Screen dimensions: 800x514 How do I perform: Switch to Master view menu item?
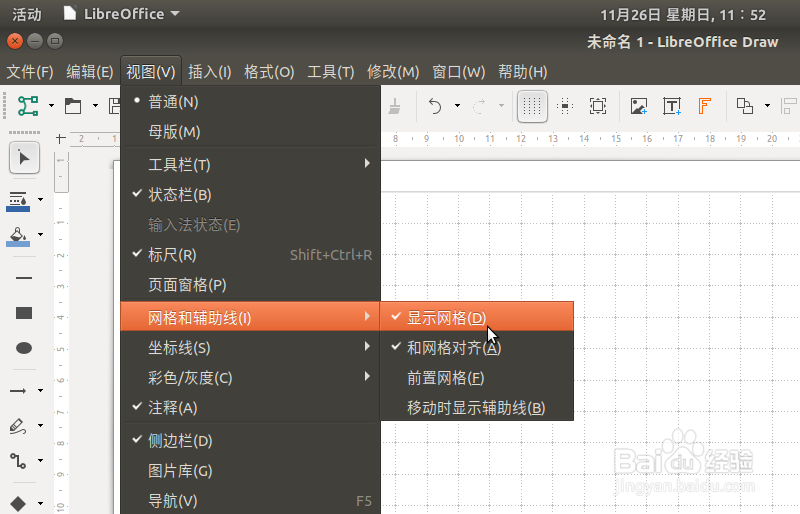tap(251, 132)
